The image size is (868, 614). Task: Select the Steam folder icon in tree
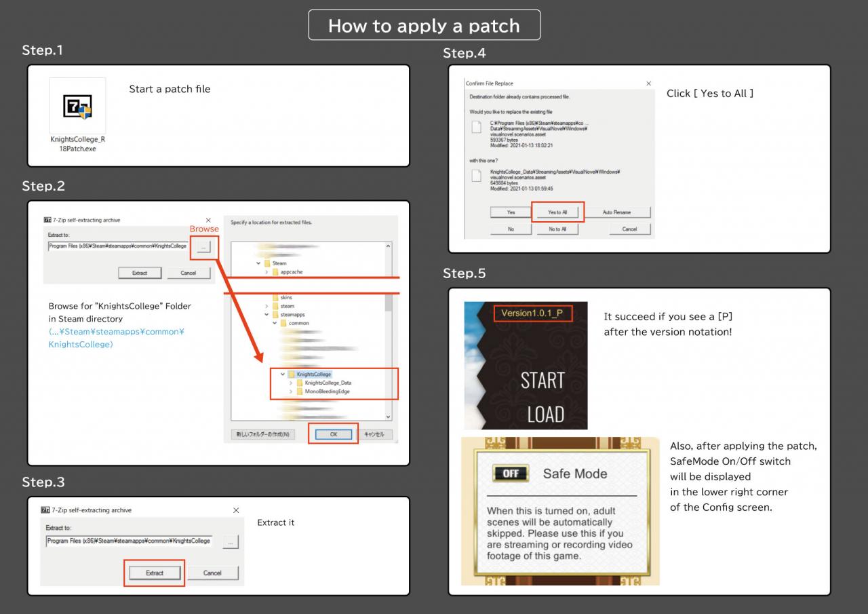tap(267, 263)
